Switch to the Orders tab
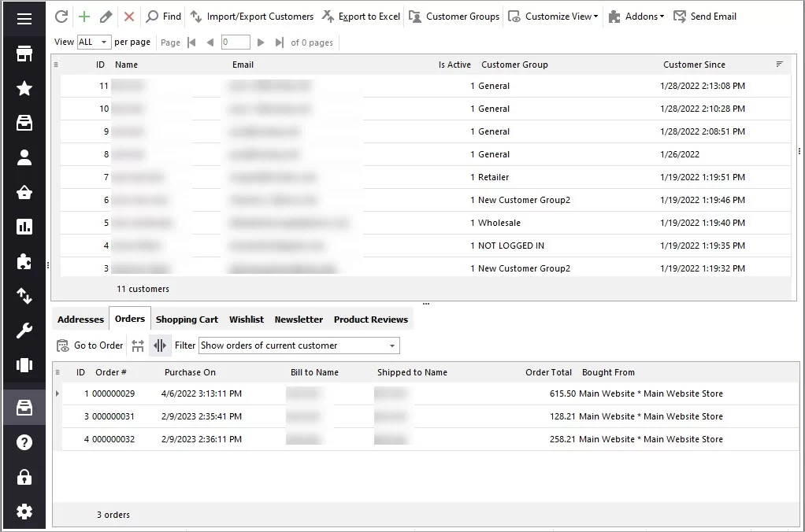 [130, 319]
